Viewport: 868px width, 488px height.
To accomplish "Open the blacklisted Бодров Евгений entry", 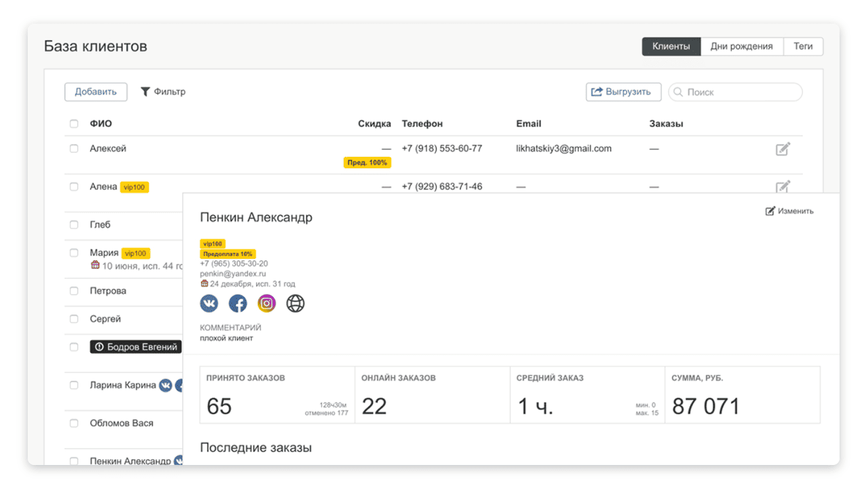I will (136, 347).
